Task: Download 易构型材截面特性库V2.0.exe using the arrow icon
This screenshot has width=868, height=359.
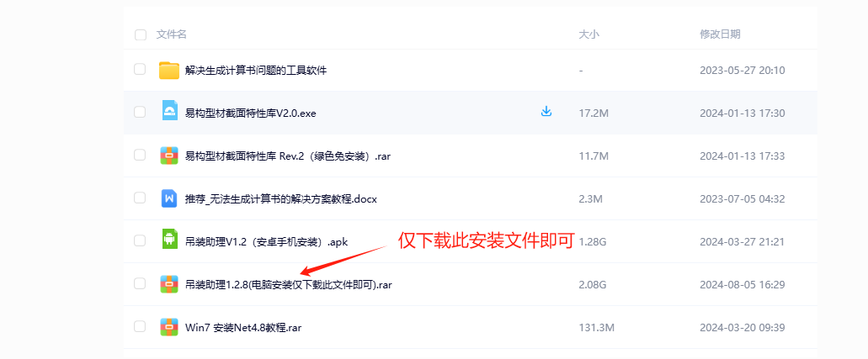Action: [x=546, y=112]
